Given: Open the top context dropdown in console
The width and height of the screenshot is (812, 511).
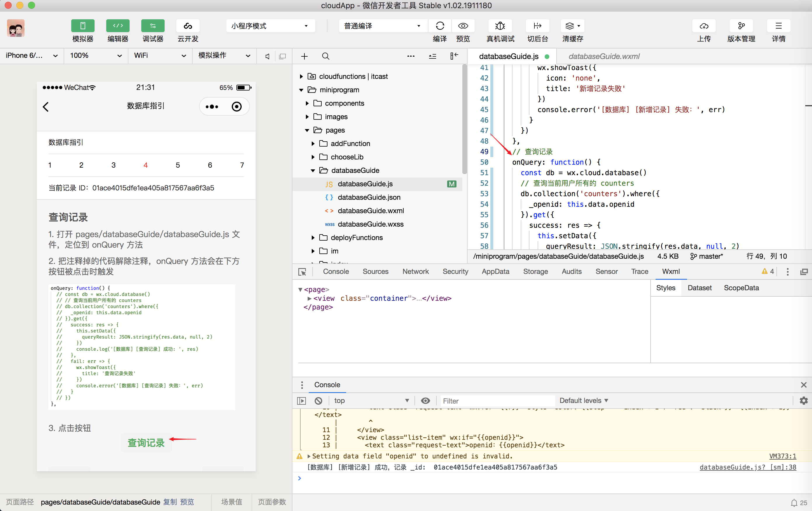Looking at the screenshot, I should [371, 401].
